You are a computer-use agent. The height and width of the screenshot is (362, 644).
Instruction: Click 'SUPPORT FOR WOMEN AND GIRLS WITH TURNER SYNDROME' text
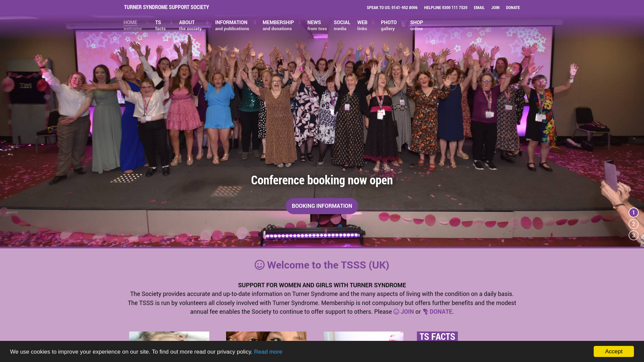(x=322, y=285)
